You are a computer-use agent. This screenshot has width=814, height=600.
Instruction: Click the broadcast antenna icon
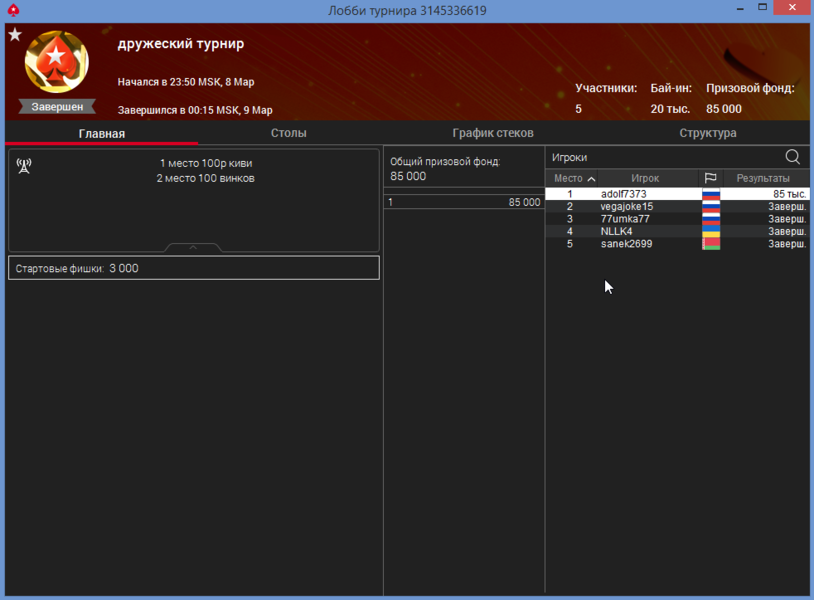(x=24, y=166)
